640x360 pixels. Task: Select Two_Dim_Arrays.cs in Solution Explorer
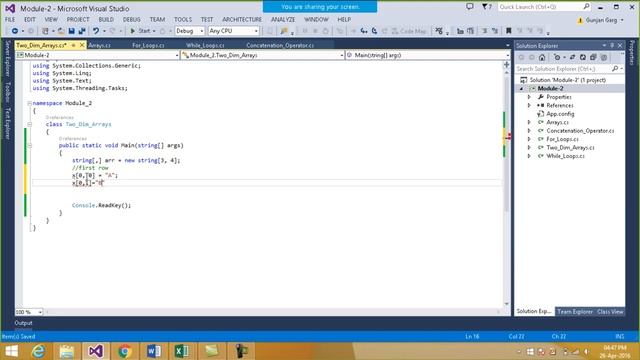[x=570, y=148]
